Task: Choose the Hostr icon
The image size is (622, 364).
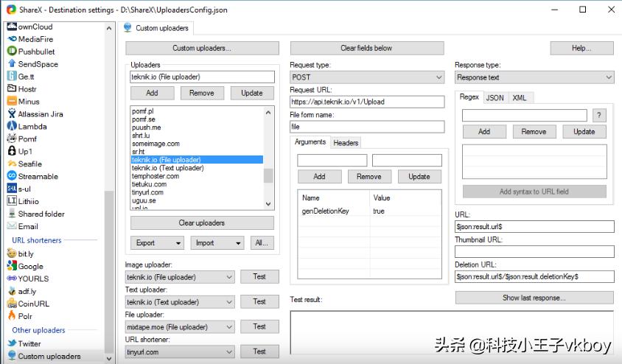Action: click(x=12, y=88)
